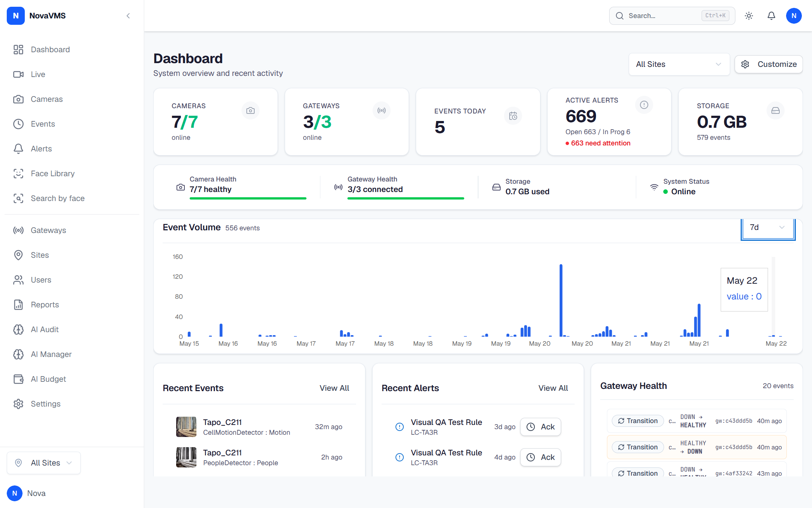The image size is (812, 508).
Task: Open AI Audit in the sidebar
Action: click(72, 330)
